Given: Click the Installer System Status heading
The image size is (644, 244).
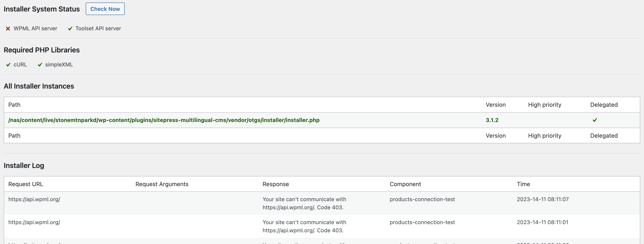Looking at the screenshot, I should (x=42, y=9).
